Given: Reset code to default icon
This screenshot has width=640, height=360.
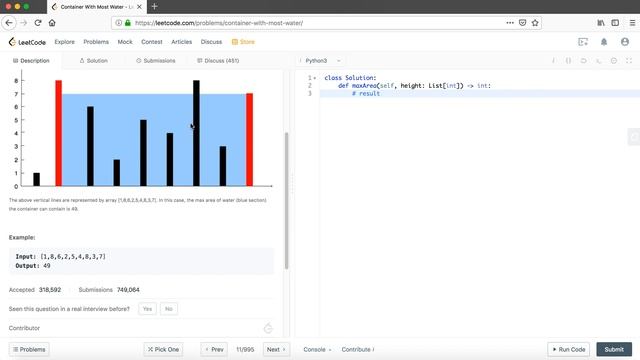Looking at the screenshot, I should tap(583, 61).
